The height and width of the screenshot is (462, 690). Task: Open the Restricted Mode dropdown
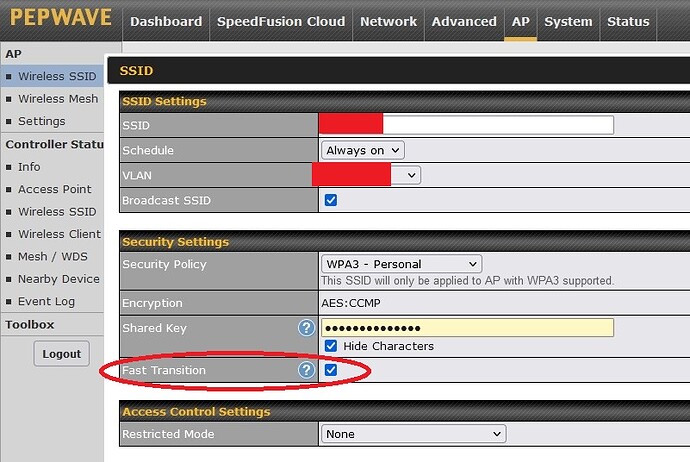(413, 434)
